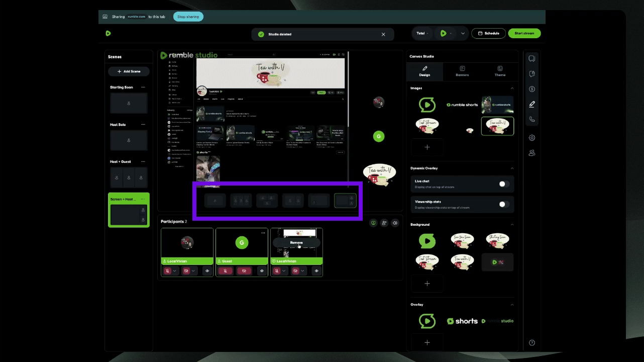Click the Stop sharing button

point(188,17)
